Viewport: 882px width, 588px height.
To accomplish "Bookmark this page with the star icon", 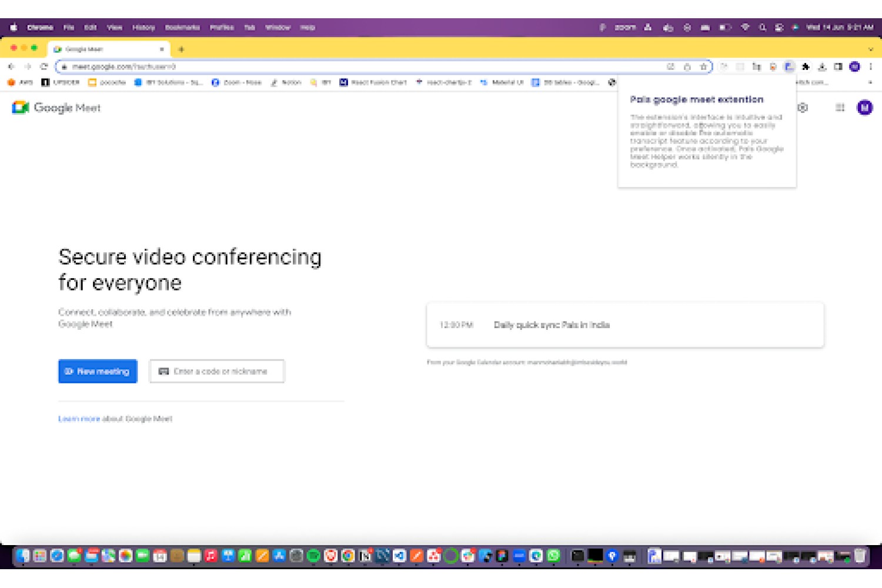I will (x=703, y=66).
